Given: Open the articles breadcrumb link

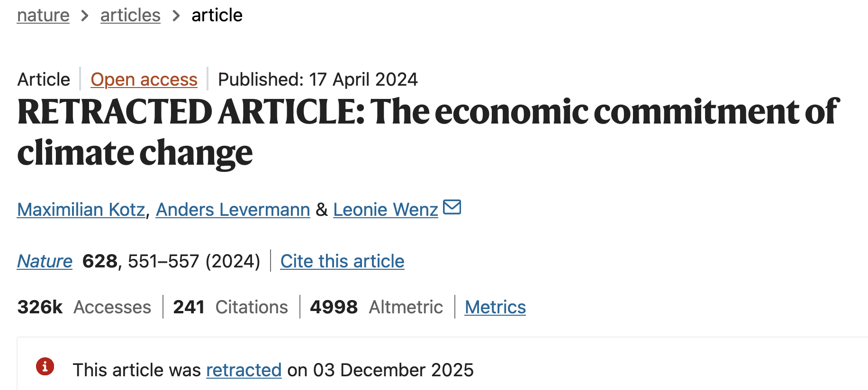Looking at the screenshot, I should point(130,16).
